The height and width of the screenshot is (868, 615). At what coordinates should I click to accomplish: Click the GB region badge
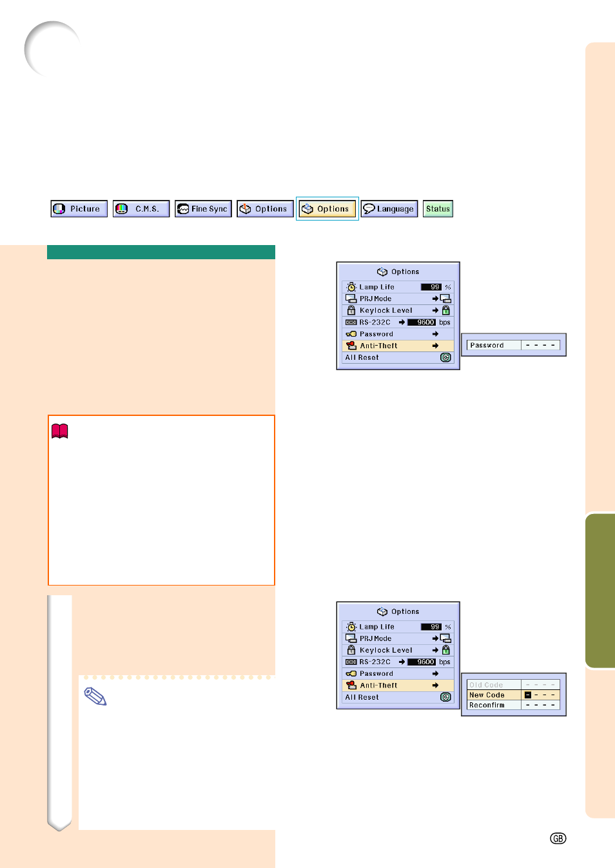558,838
